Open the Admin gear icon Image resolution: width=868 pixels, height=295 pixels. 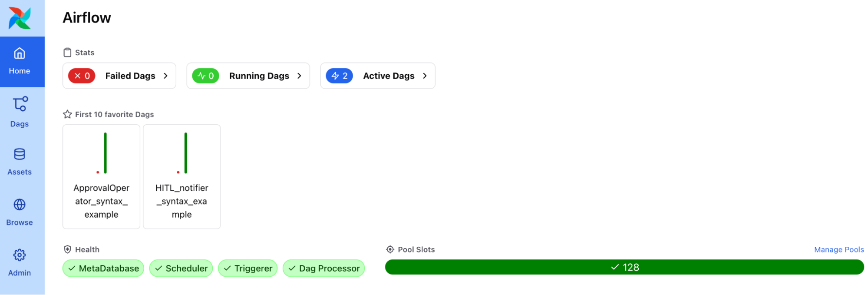[20, 255]
